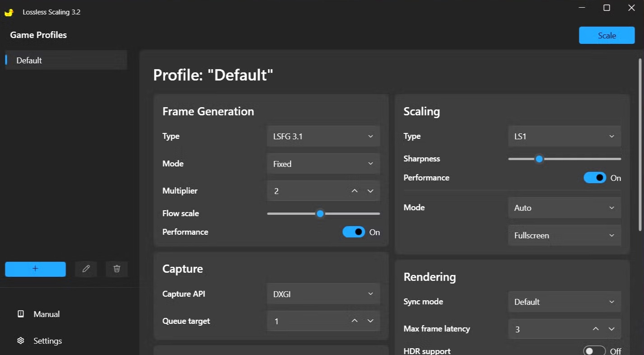Disable Frame Generation Performance toggle

[x=354, y=232]
